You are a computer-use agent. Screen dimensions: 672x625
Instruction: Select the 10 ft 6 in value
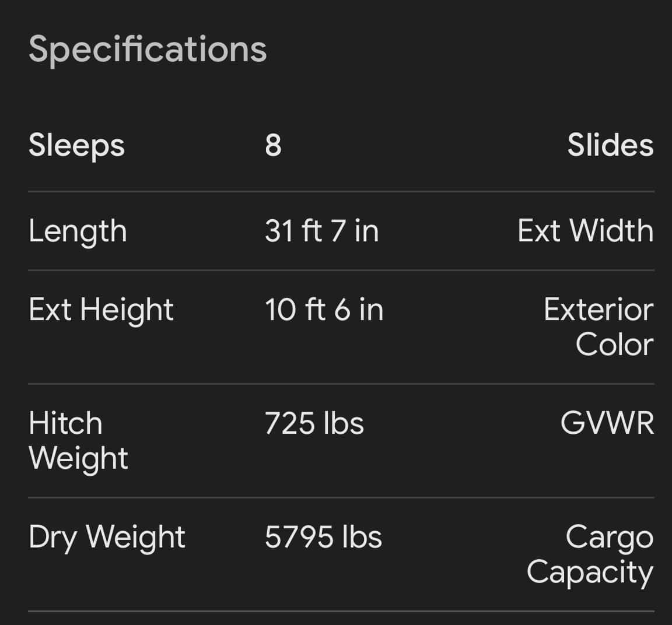point(324,310)
